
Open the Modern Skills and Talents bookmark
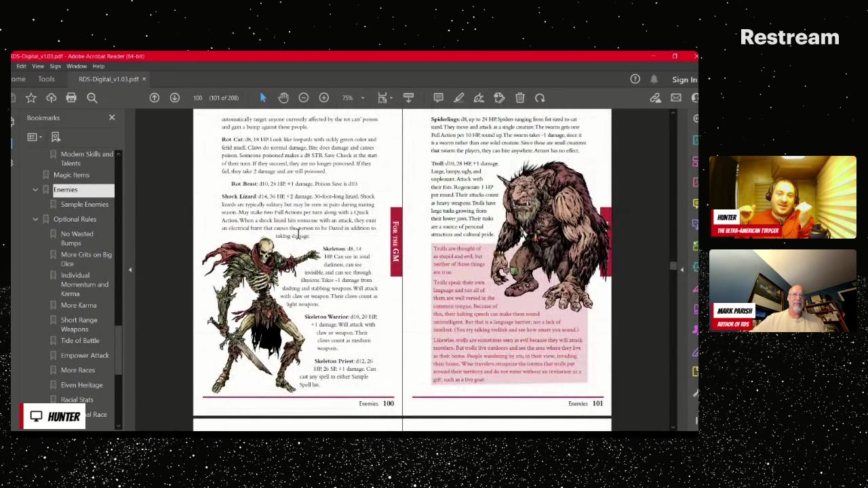(87, 159)
